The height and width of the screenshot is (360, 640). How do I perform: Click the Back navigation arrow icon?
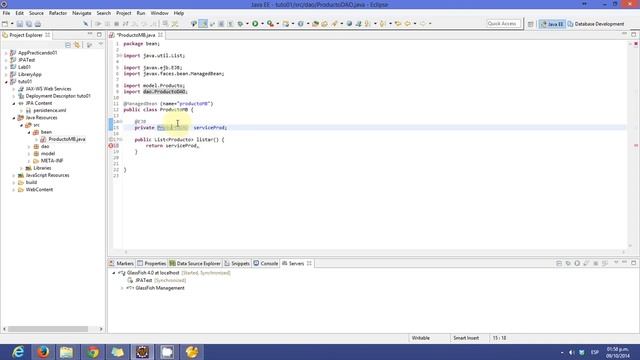[x=408, y=24]
